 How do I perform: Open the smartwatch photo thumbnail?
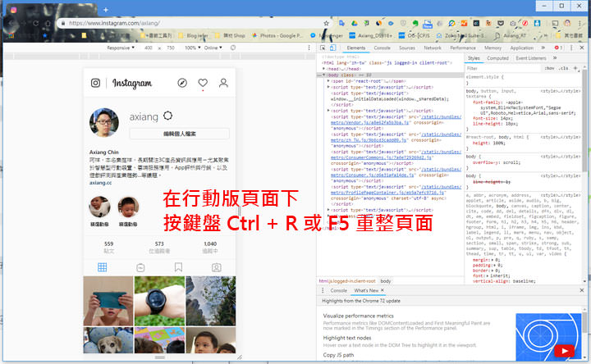coord(159,301)
